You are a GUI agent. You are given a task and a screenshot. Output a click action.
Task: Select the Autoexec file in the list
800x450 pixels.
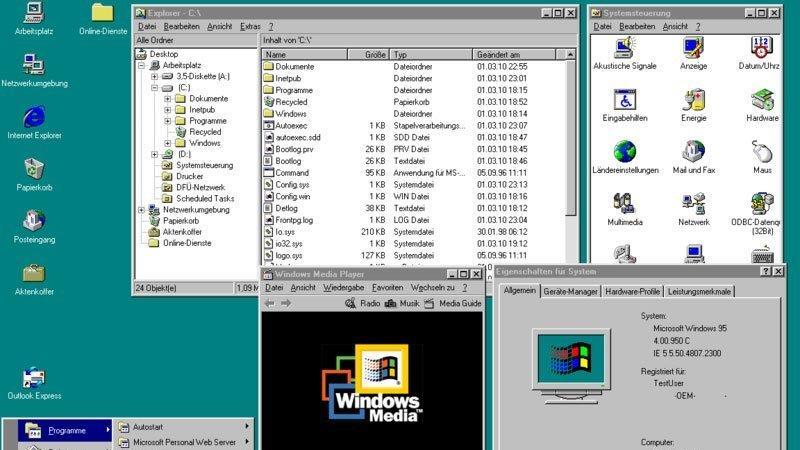tap(291, 126)
